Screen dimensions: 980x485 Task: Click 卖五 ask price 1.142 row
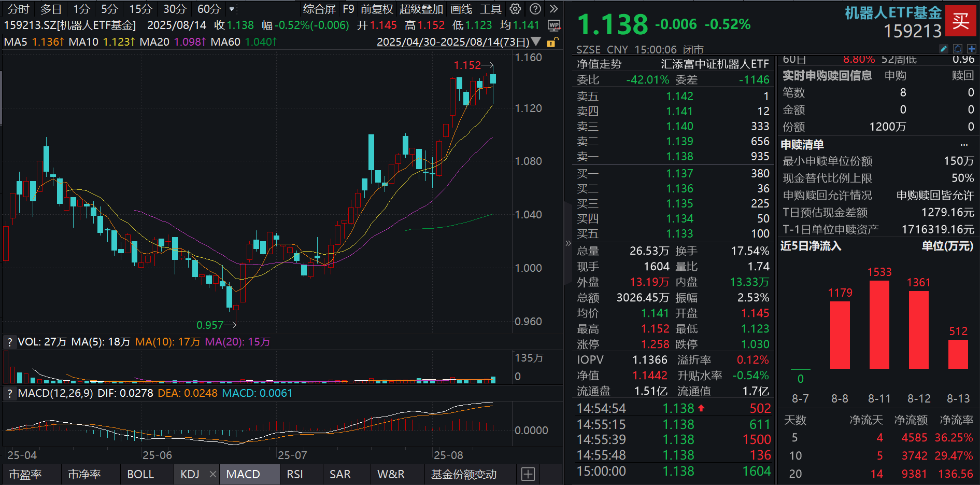click(x=673, y=96)
